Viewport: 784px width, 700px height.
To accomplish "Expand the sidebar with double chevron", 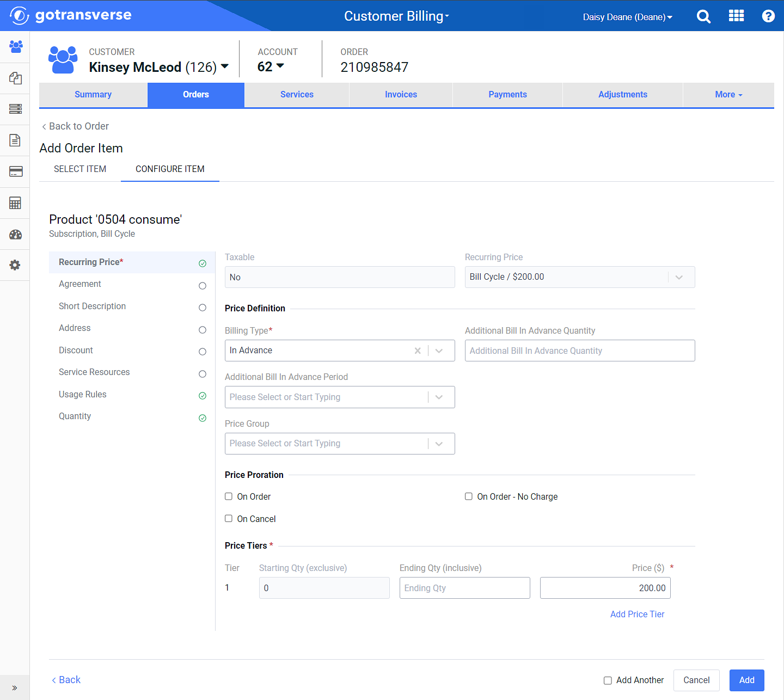I will 15,687.
